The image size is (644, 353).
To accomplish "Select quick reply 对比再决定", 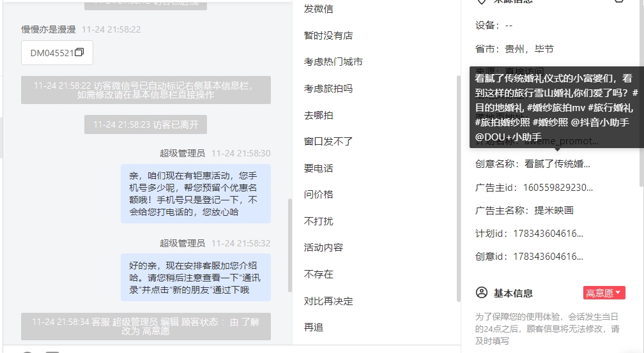I will point(328,301).
